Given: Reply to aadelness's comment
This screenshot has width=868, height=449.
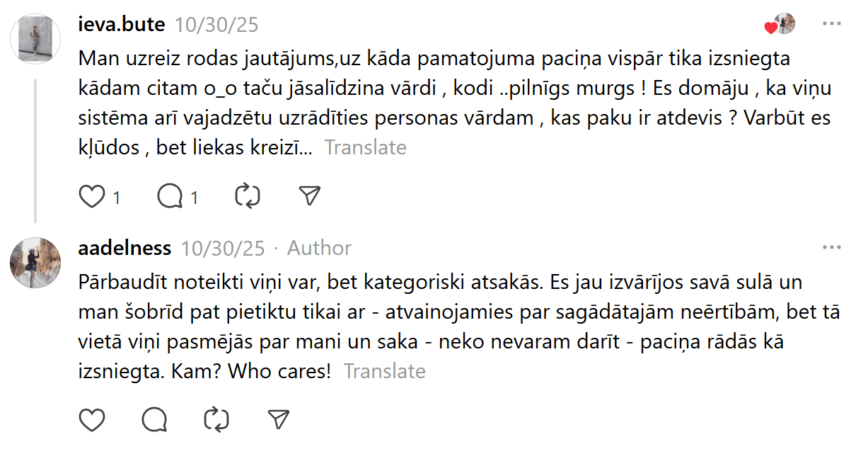Looking at the screenshot, I should coord(154,420).
